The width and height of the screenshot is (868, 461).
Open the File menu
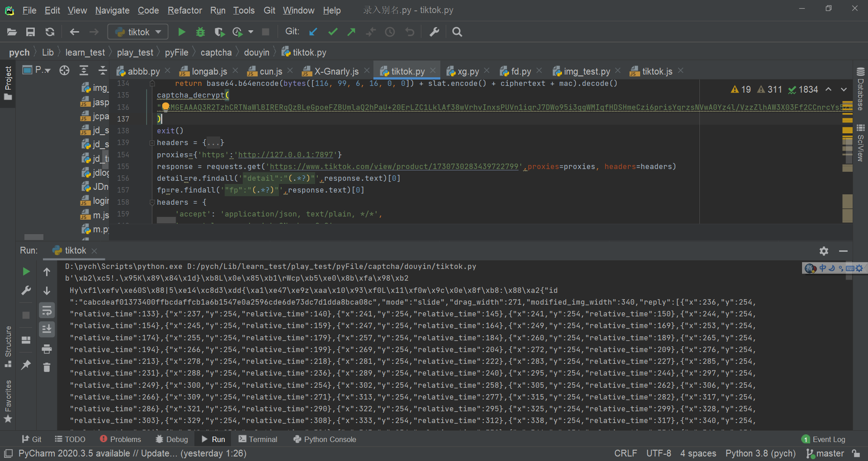tap(29, 10)
